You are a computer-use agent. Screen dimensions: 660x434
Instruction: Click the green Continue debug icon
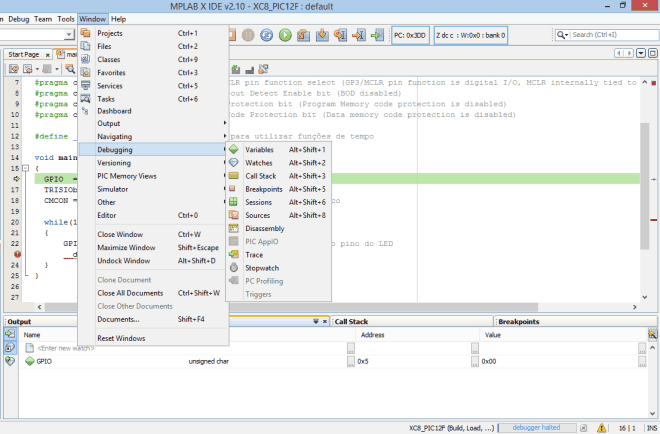coord(285,35)
